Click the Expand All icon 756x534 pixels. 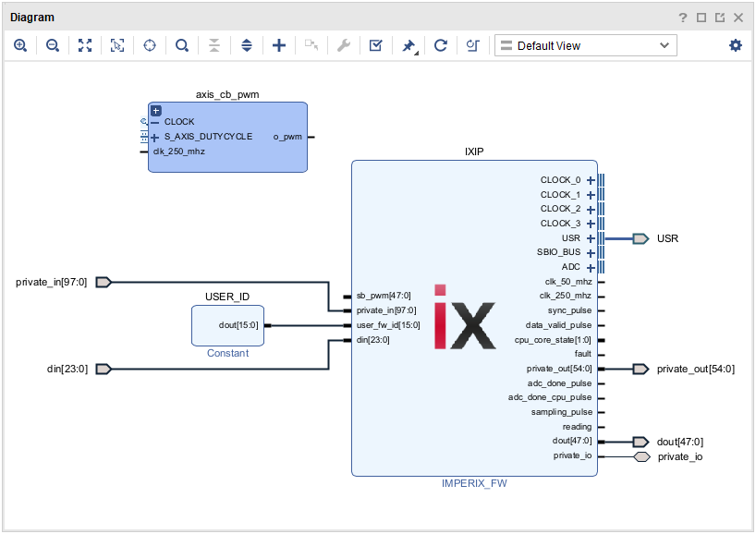click(x=247, y=45)
